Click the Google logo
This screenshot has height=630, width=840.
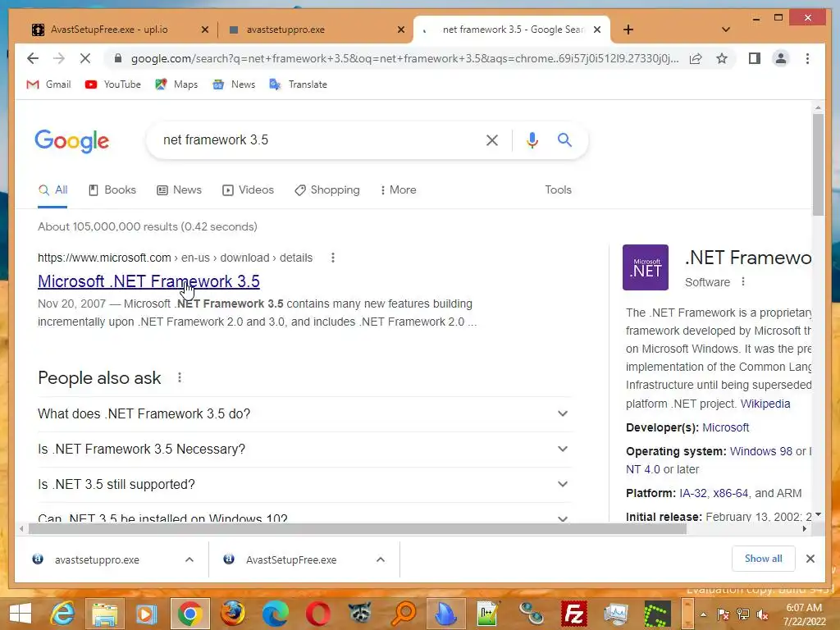click(x=72, y=141)
